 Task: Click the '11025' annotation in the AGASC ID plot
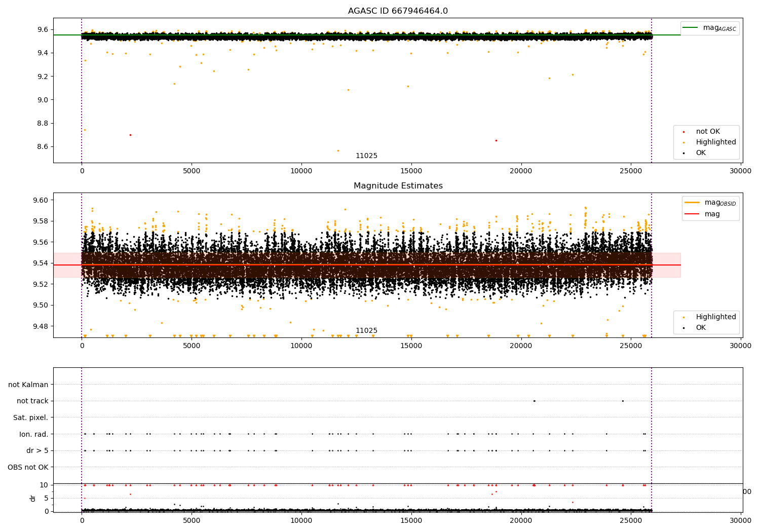tap(366, 156)
